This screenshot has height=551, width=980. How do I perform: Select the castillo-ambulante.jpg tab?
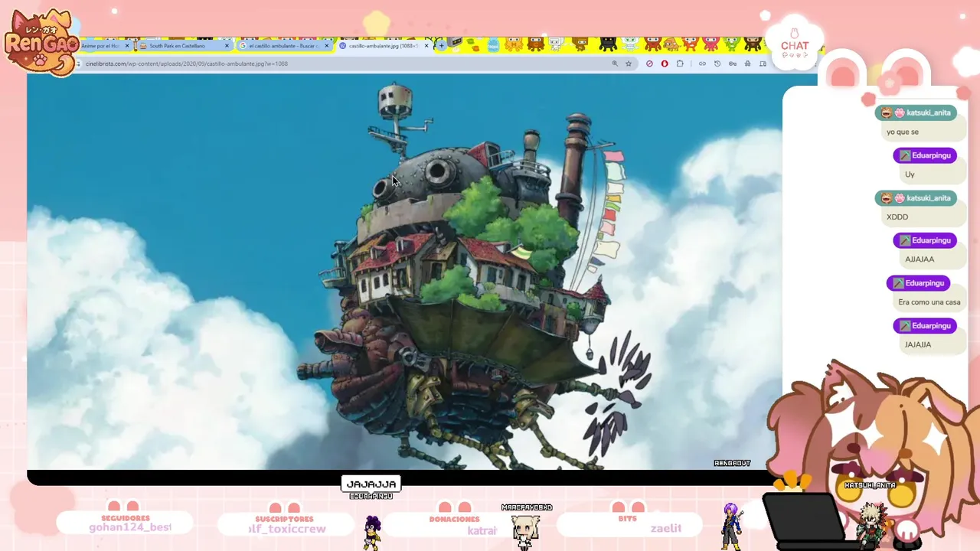pos(383,46)
